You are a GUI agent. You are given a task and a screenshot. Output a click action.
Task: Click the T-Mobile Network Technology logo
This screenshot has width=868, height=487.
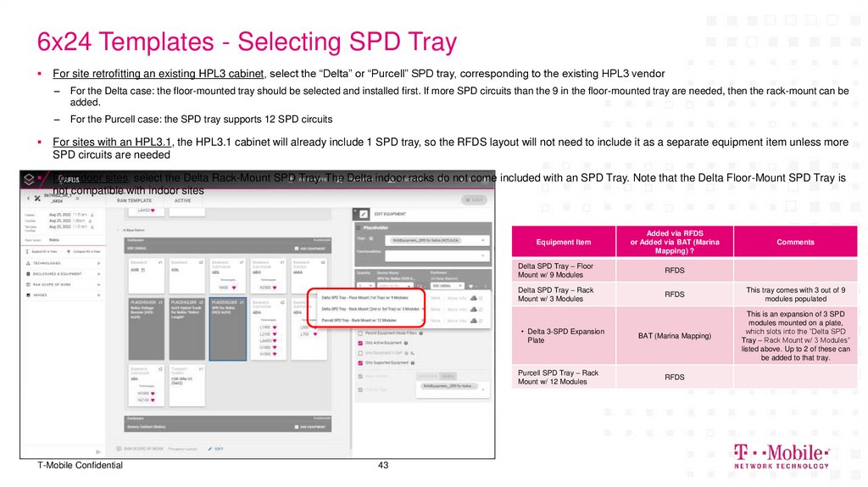coord(781,456)
